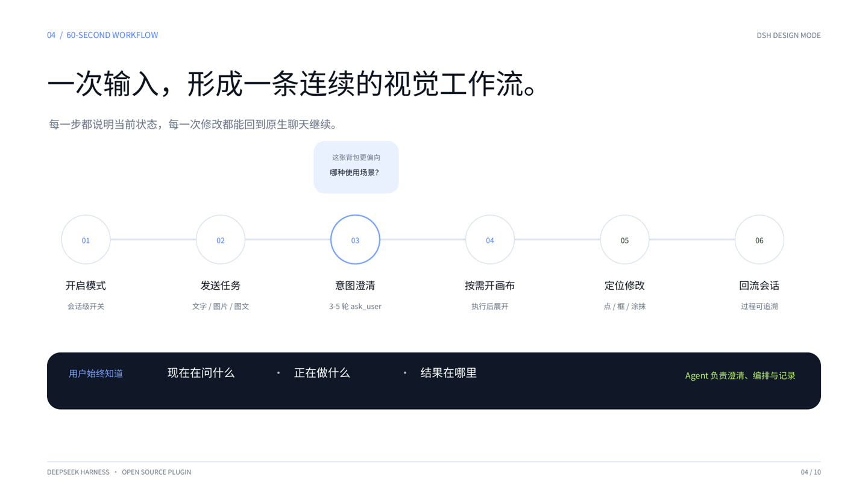Click the 意图澄清 step title
Image resolution: width=868 pixels, height=488 pixels.
point(355,286)
